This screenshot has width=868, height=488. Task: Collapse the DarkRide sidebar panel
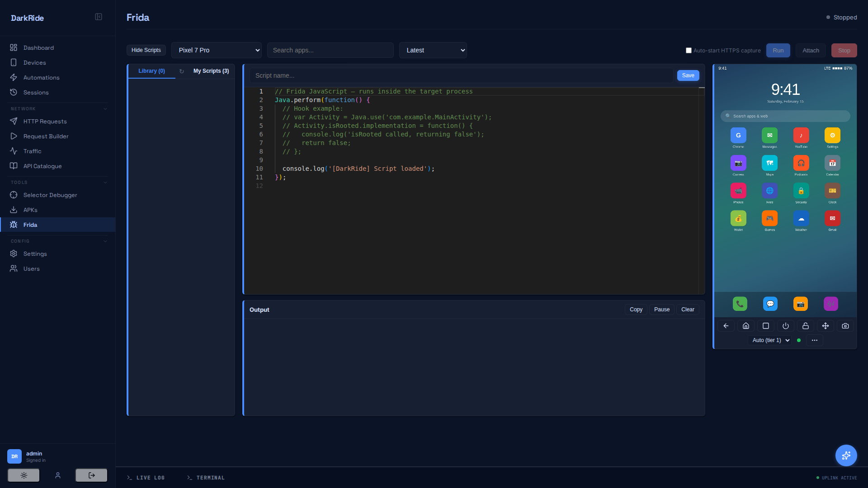click(99, 17)
